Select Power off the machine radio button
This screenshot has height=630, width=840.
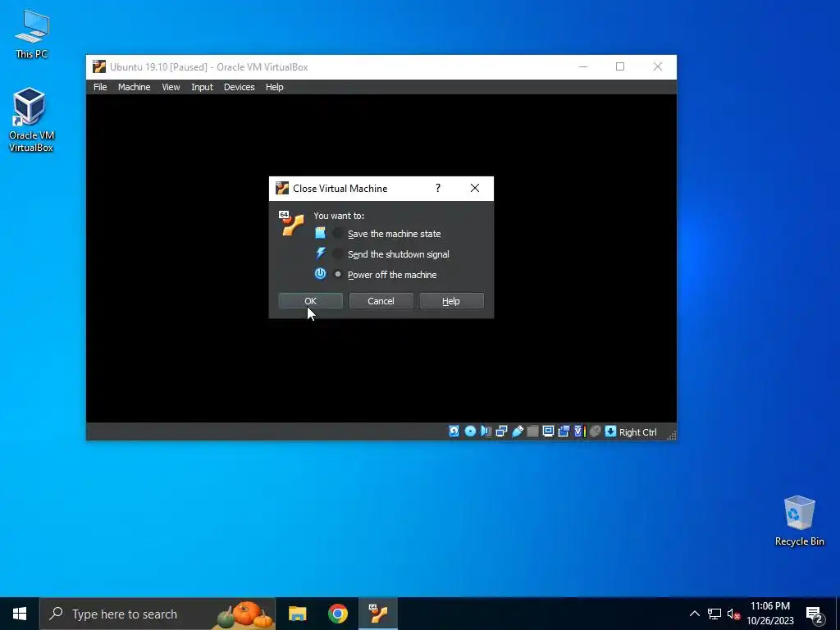(337, 274)
